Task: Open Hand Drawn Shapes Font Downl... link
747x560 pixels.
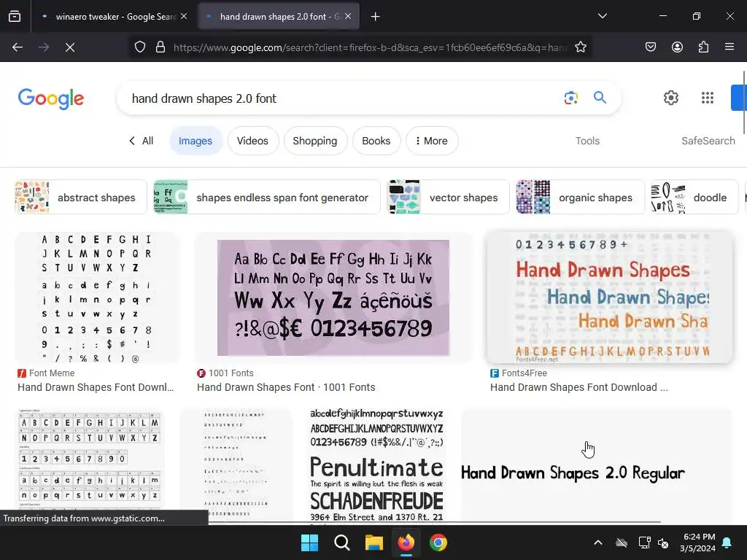Action: click(x=96, y=387)
